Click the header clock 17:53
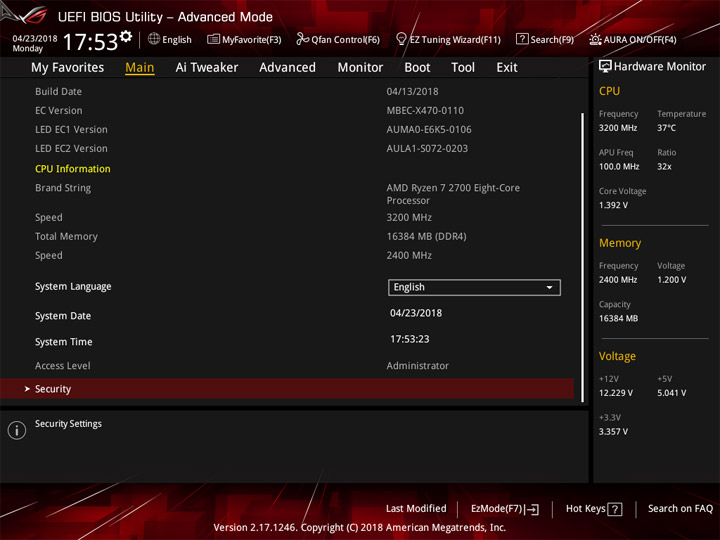The width and height of the screenshot is (720, 540). point(90,42)
